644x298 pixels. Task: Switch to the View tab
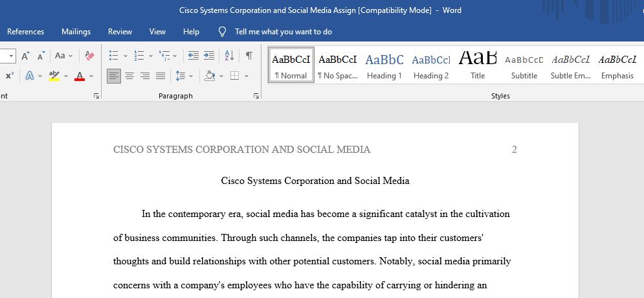[x=157, y=32]
